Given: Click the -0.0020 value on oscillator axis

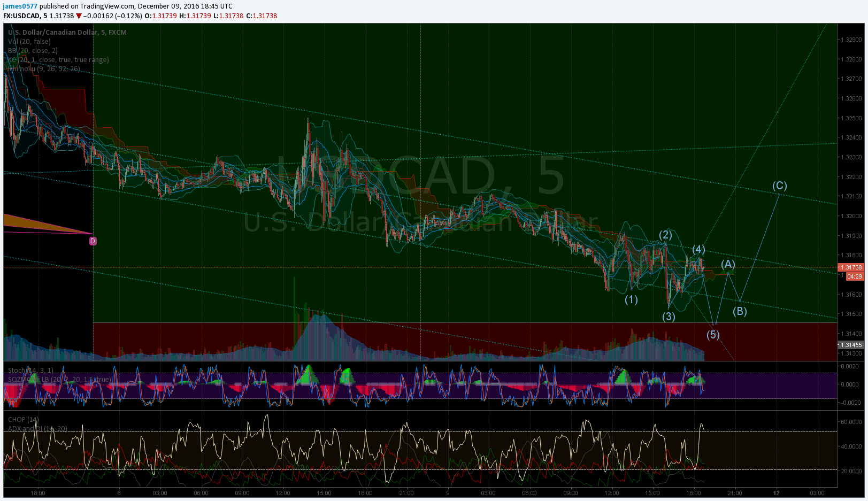Looking at the screenshot, I should pyautogui.click(x=851, y=403).
